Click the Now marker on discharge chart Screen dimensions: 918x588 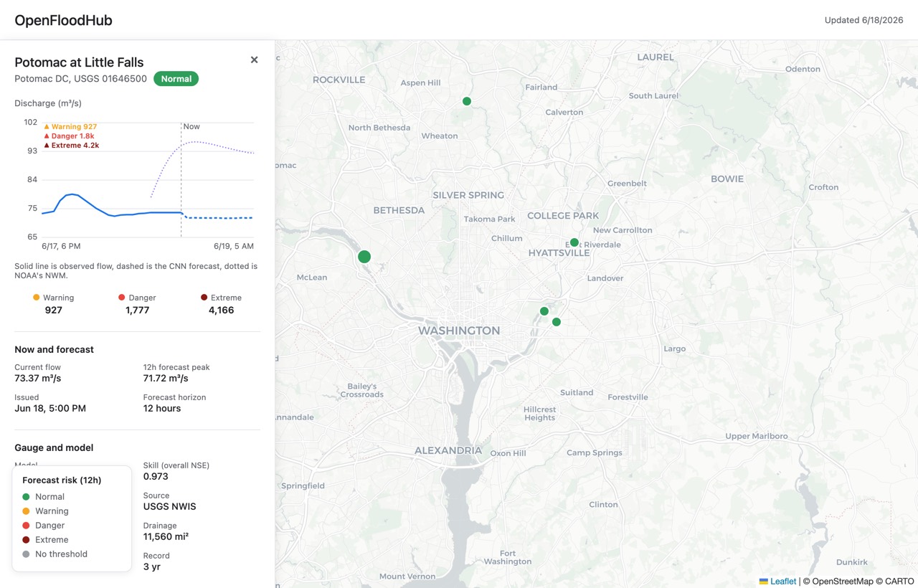coord(191,127)
